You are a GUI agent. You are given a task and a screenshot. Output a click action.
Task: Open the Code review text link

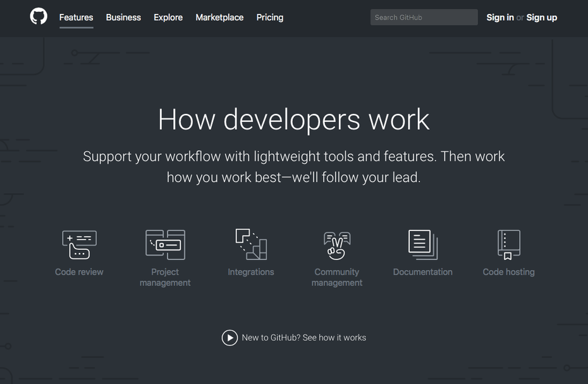pos(79,272)
